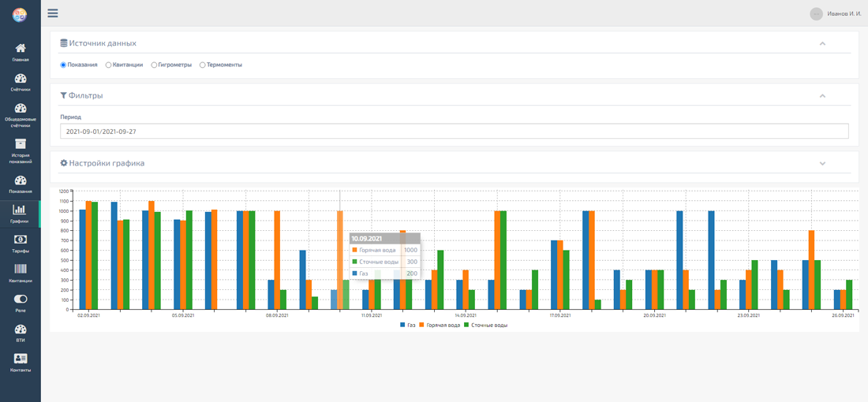Open the Счётчики meters sidebar icon
Screen dimensions: 868x402
point(21,79)
